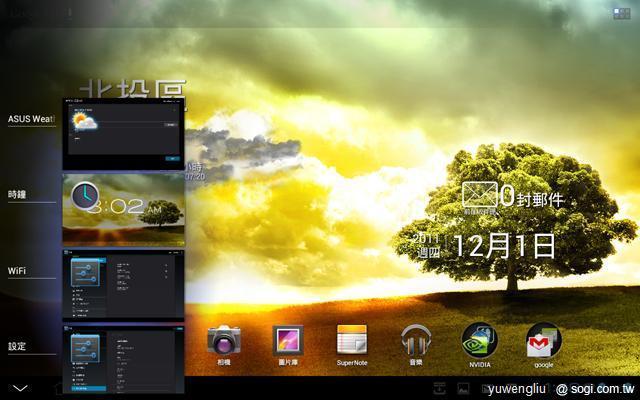Select the WiFi recent app label
The width and height of the screenshot is (640, 400).
pyautogui.click(x=17, y=271)
